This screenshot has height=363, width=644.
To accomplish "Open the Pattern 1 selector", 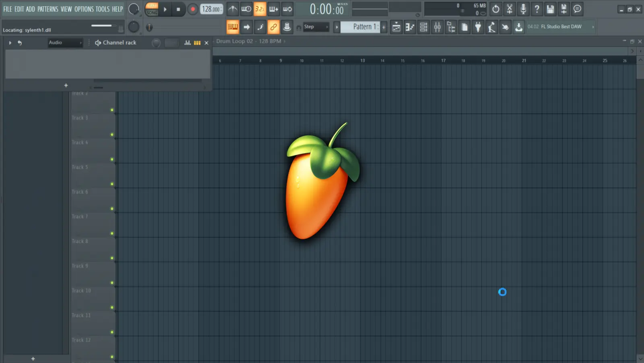I will pos(361,27).
